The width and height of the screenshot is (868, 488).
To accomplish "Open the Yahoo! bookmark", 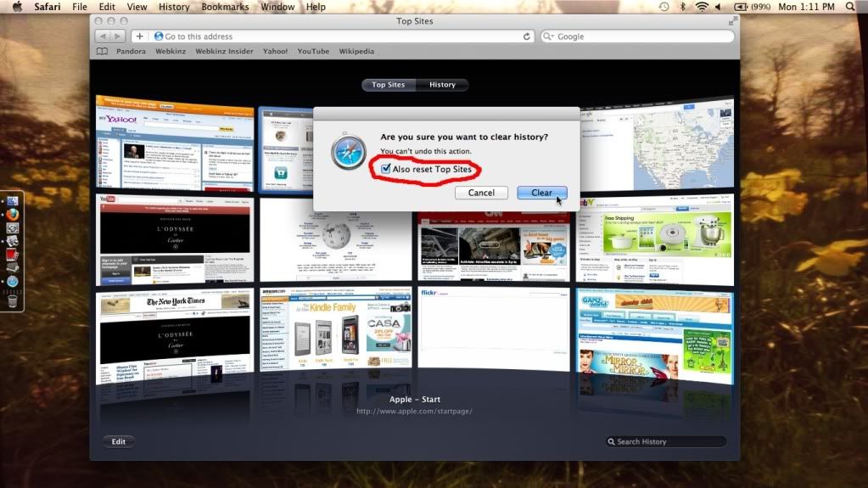I will tap(275, 51).
